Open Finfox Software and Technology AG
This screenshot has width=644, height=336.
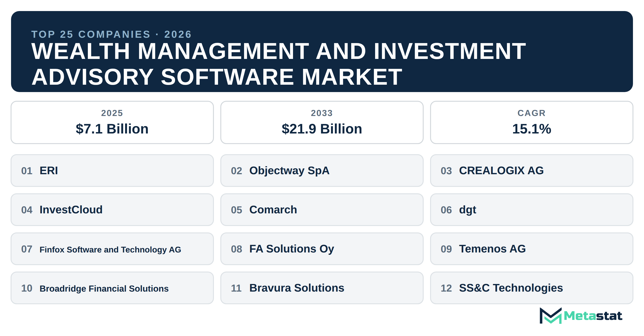[112, 249]
